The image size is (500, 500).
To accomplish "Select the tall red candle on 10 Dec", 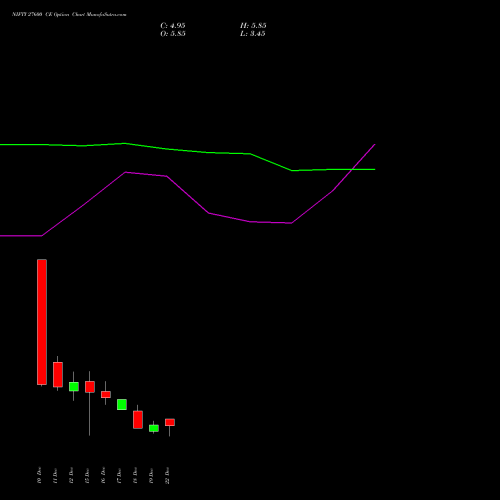I will pos(42,322).
